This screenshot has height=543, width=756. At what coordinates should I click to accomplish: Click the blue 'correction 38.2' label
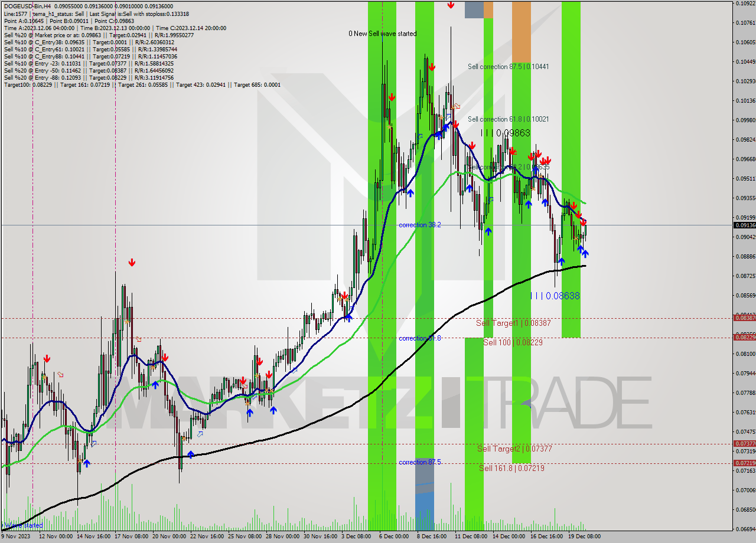(x=420, y=225)
